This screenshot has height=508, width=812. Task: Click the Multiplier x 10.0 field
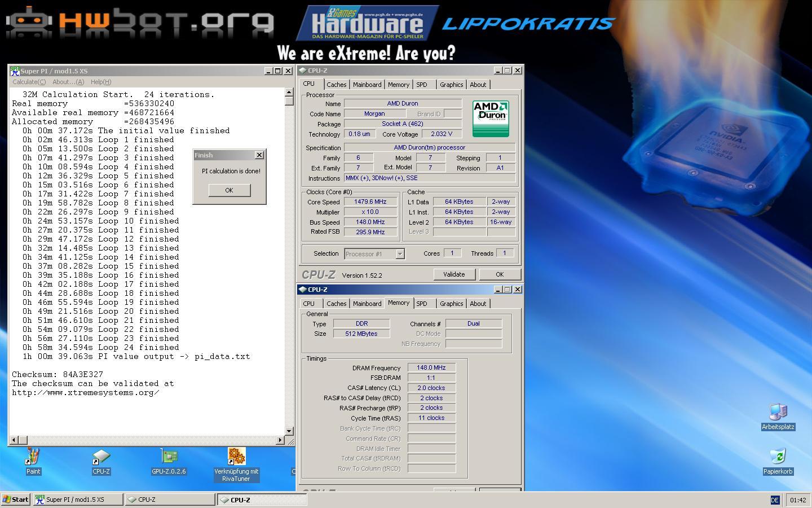370,212
